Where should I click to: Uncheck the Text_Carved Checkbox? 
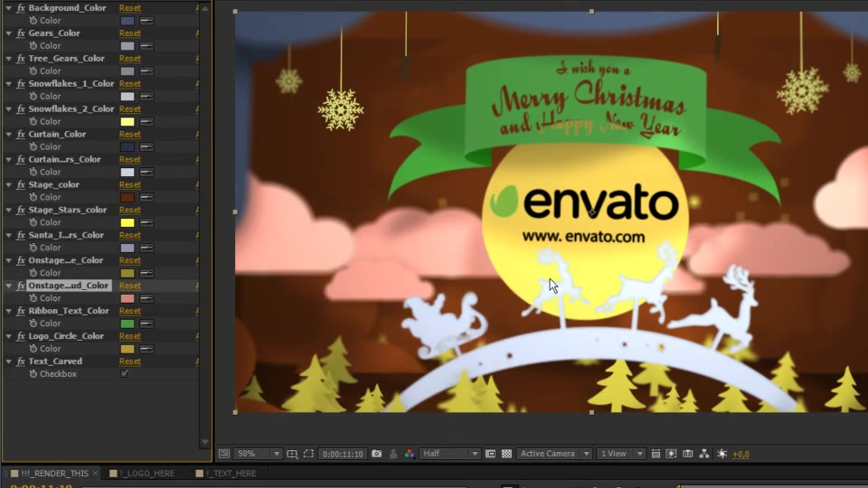coord(125,374)
